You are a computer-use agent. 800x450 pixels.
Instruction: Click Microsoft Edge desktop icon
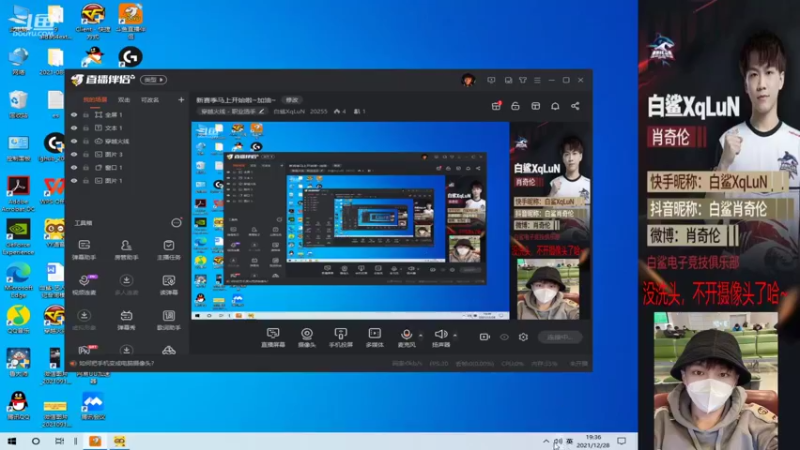pyautogui.click(x=18, y=281)
